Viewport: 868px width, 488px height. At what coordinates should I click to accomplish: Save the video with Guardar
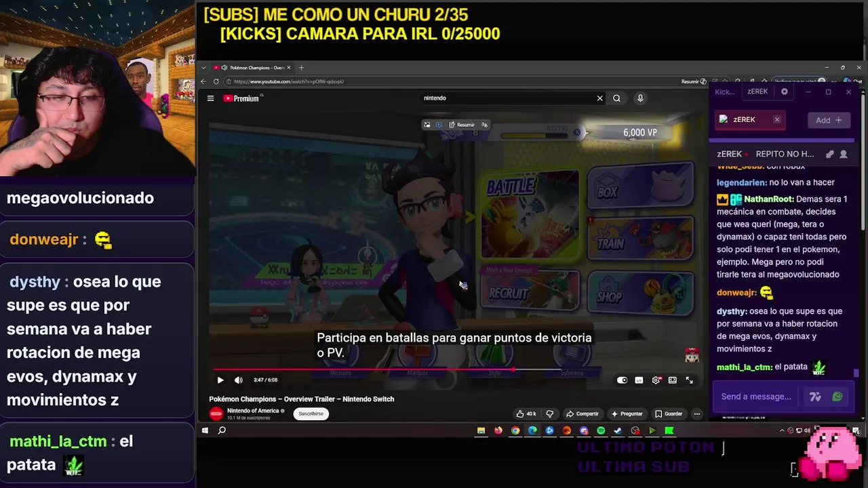click(x=669, y=413)
